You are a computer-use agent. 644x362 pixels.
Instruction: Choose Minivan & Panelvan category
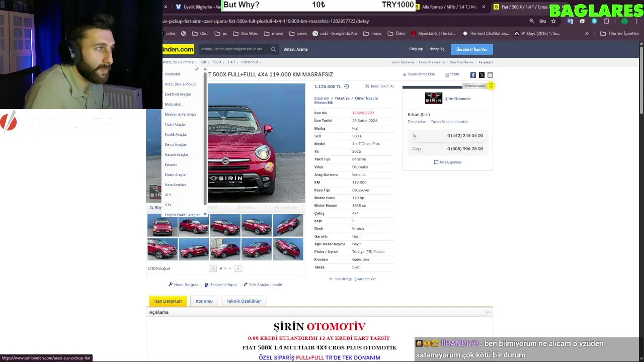[x=180, y=115]
